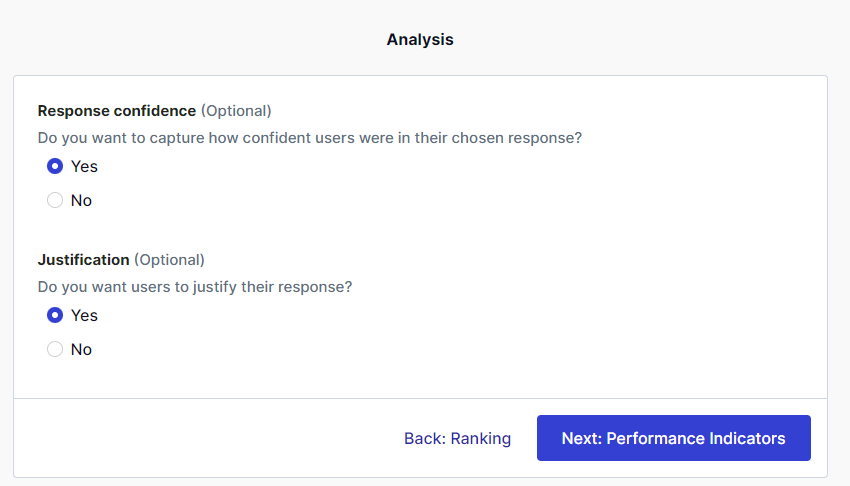Click the Analysis page heading

coord(420,40)
